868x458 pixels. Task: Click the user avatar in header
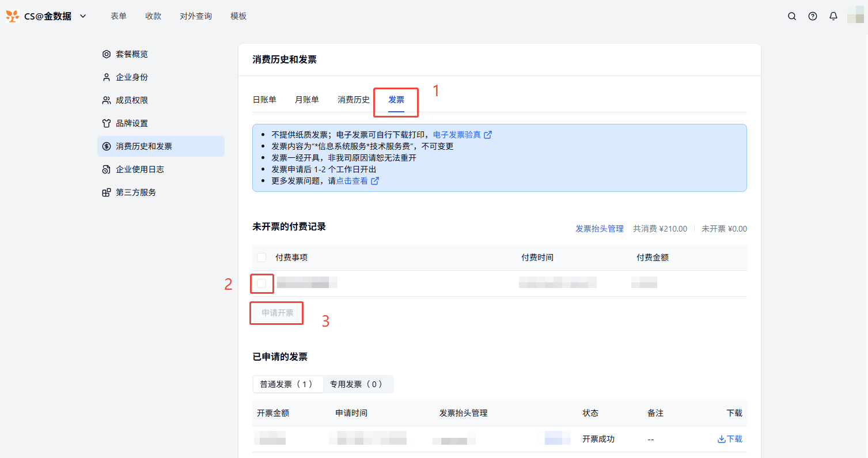tap(855, 16)
